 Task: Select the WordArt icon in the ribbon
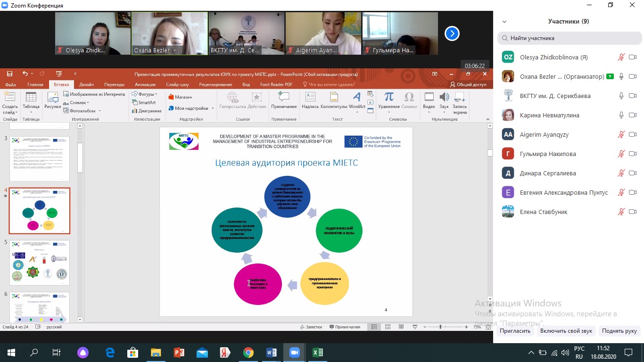357,98
